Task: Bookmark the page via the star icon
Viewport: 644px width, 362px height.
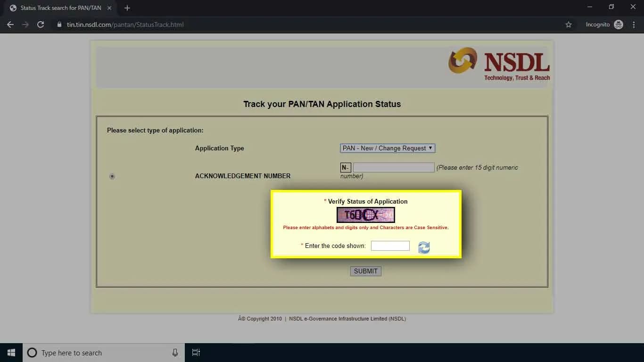Action: point(568,25)
